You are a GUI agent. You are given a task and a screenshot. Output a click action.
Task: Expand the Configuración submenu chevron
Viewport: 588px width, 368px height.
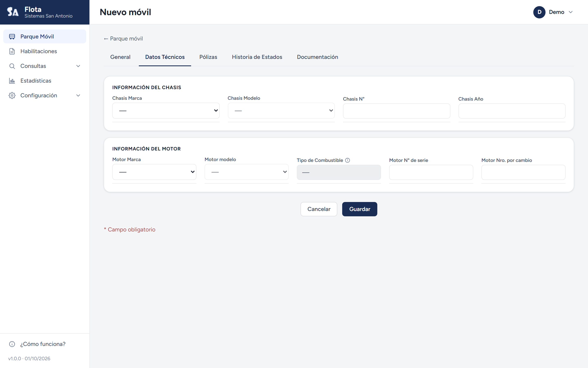point(78,95)
